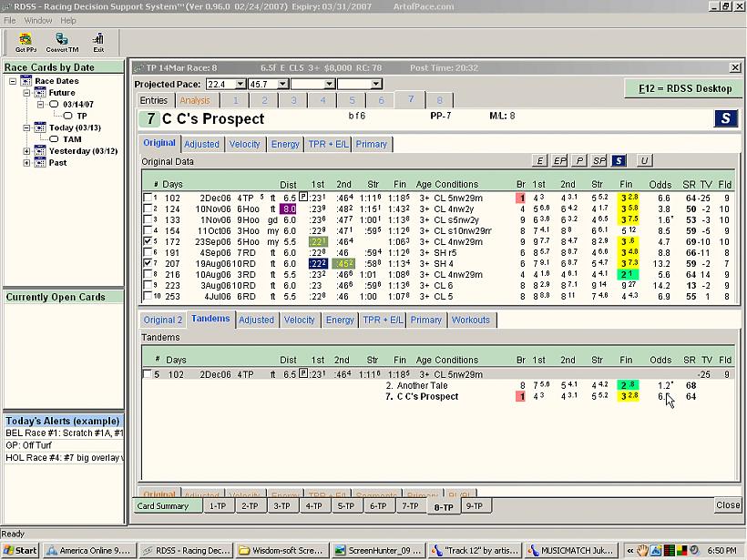Select the EP running style filter button
Image resolution: width=747 pixels, height=560 pixels.
tap(559, 161)
